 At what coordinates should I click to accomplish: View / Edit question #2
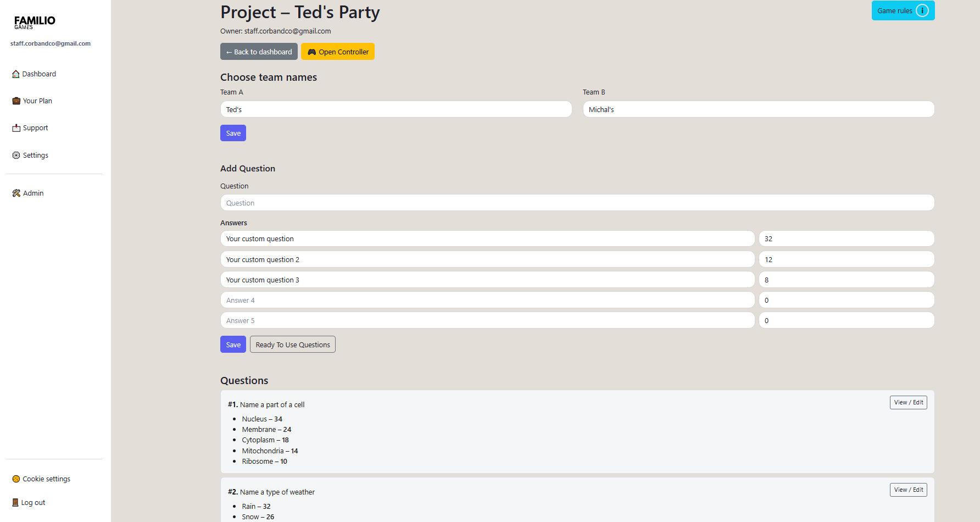click(909, 490)
